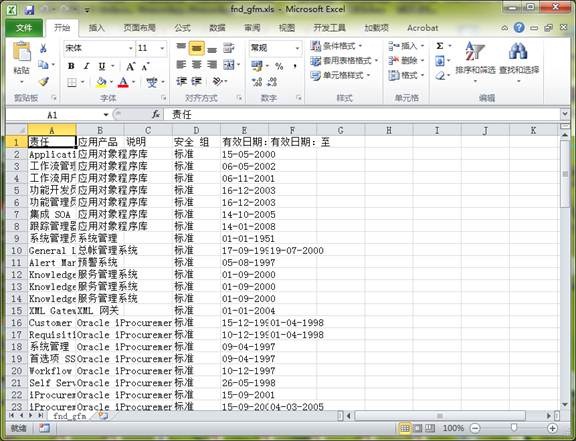Image resolution: width=576 pixels, height=441 pixels.
Task: Apply comma thousands separator style
Action: coord(295,67)
